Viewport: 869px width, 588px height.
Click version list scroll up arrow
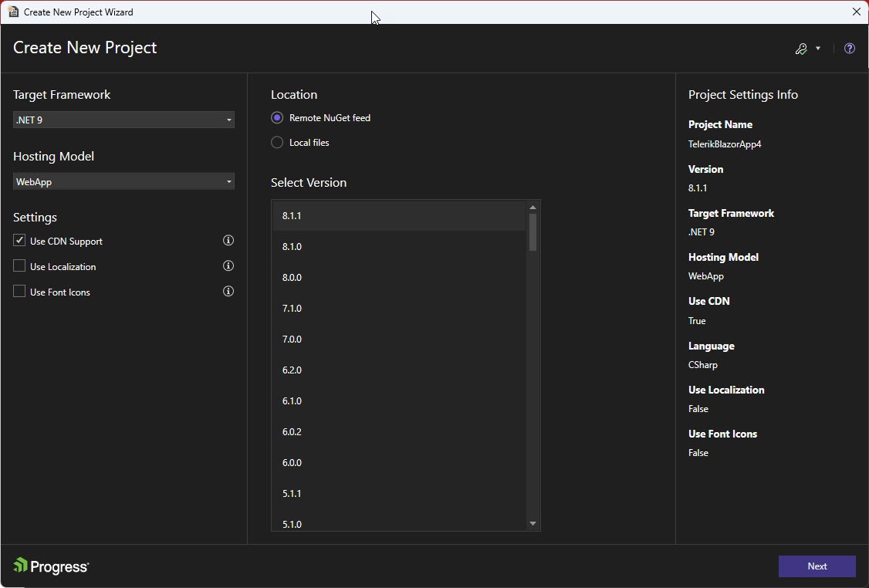tap(533, 208)
